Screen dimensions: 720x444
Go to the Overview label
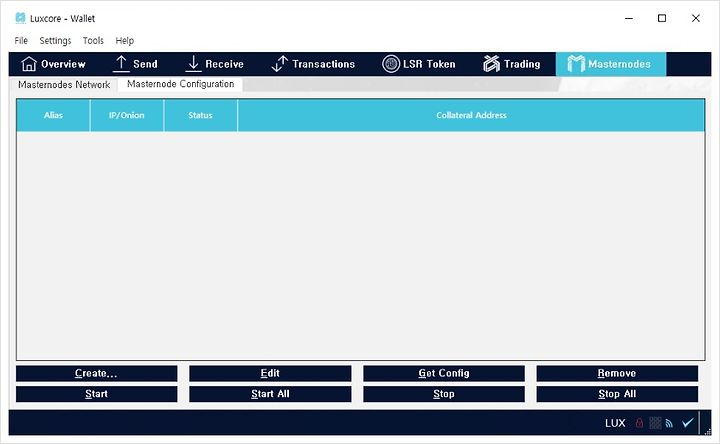pyautogui.click(x=63, y=64)
